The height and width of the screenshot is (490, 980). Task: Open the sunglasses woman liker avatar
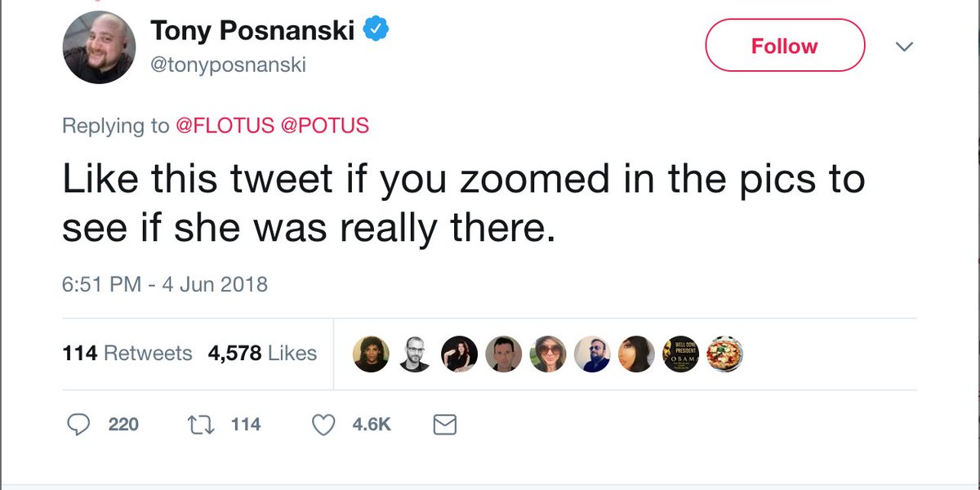click(548, 354)
